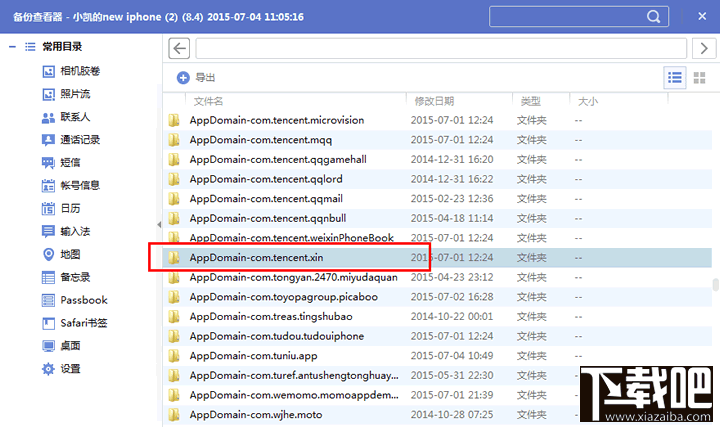Click the 输入法 input method icon
This screenshot has width=720, height=427.
48,231
